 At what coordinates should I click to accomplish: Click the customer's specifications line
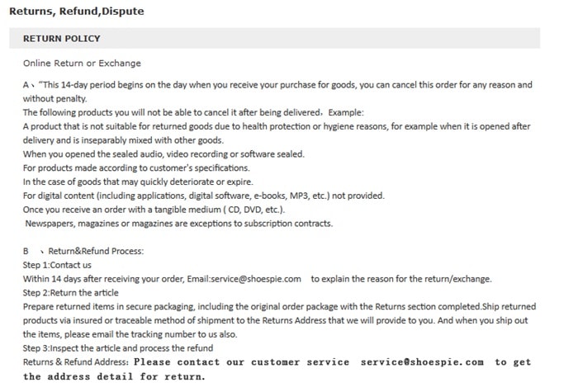[124, 168]
